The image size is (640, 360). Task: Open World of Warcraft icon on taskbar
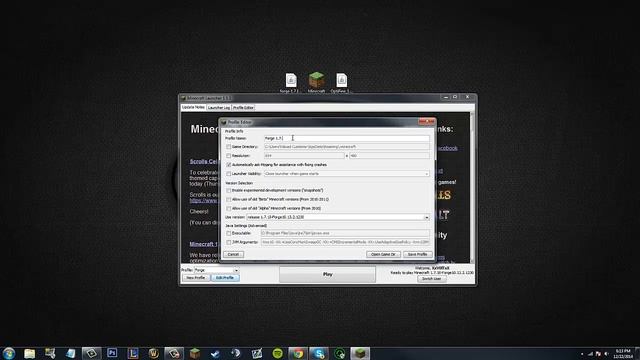(153, 353)
